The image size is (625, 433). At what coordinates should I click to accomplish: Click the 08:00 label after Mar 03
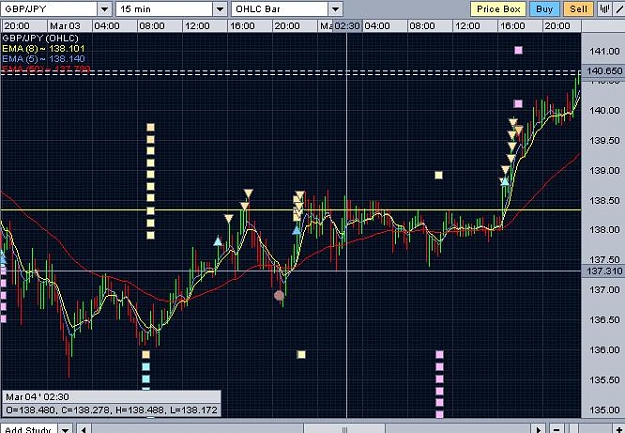[x=152, y=26]
